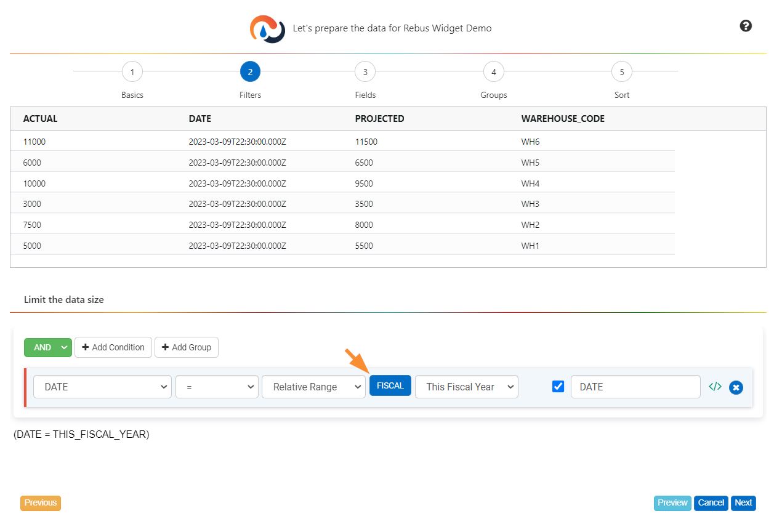Click the DATE parameter name text field
Screen dimensions: 774x532
coord(635,387)
